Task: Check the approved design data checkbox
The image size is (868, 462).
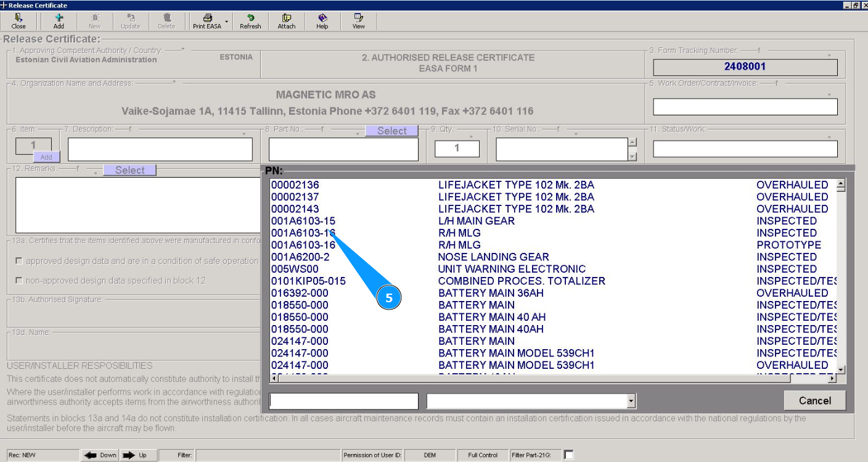Action: pos(19,262)
